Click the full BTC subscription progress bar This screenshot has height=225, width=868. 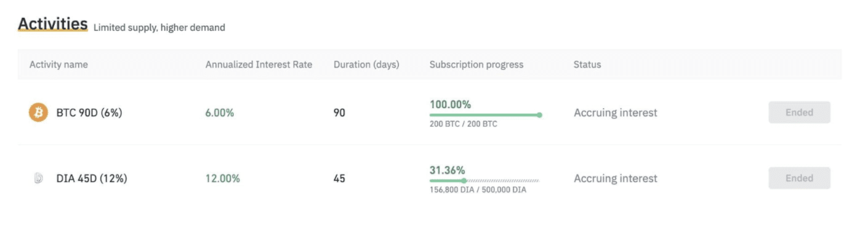tap(486, 115)
